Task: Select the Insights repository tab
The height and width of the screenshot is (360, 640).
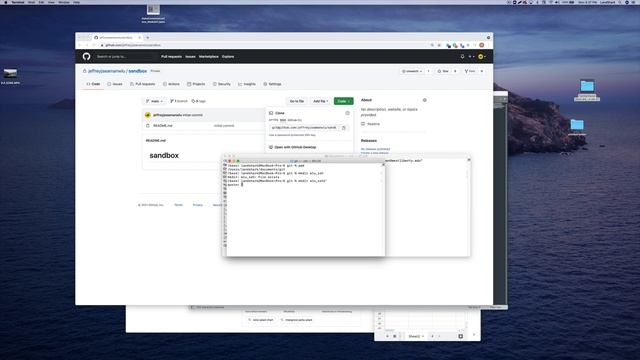Action: [247, 84]
